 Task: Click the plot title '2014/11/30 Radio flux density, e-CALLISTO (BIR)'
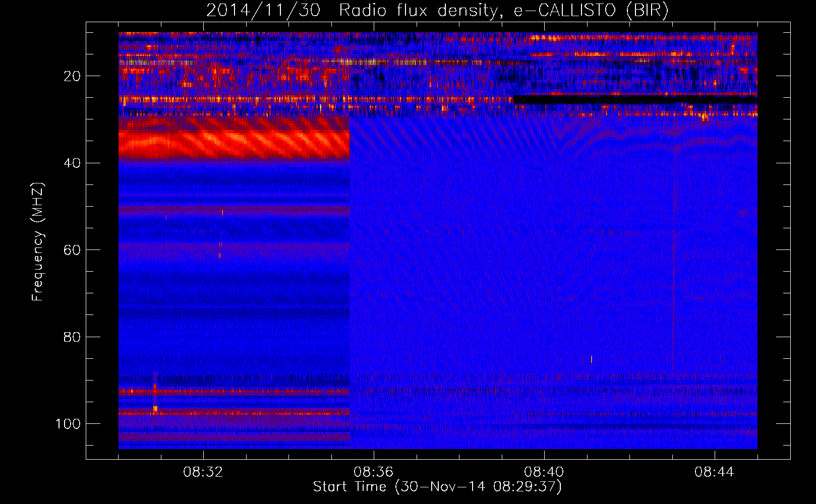pos(437,11)
